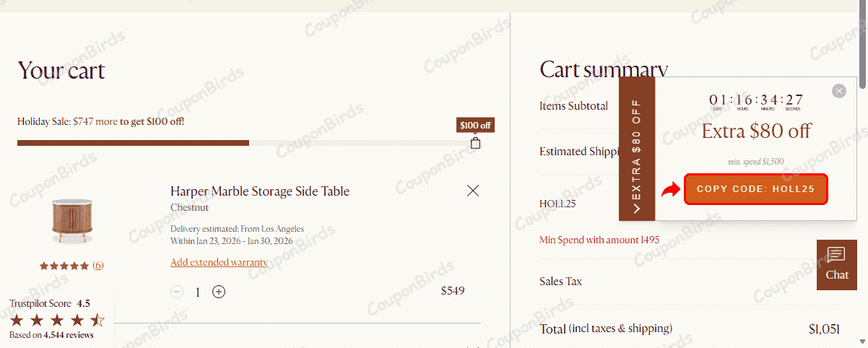Viewport: 868px width, 348px height.
Task: Open the Chat widget
Action: [837, 265]
